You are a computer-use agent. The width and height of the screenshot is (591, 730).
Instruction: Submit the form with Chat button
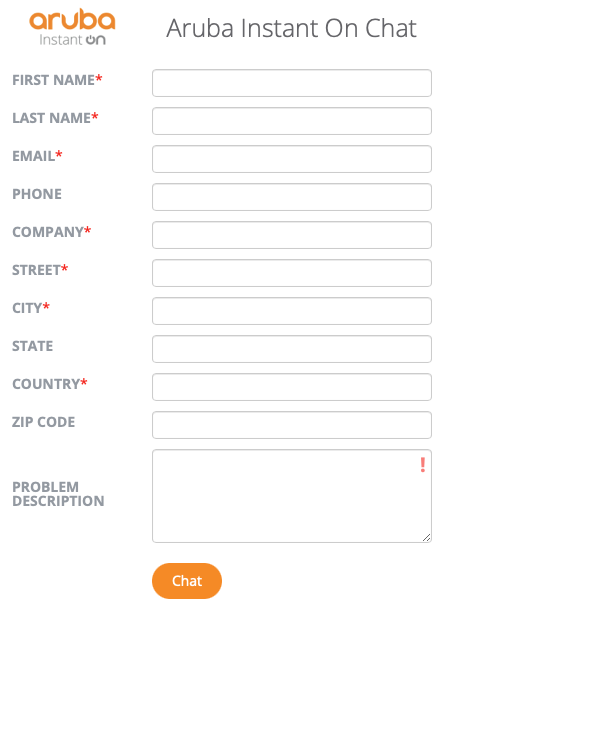click(187, 581)
